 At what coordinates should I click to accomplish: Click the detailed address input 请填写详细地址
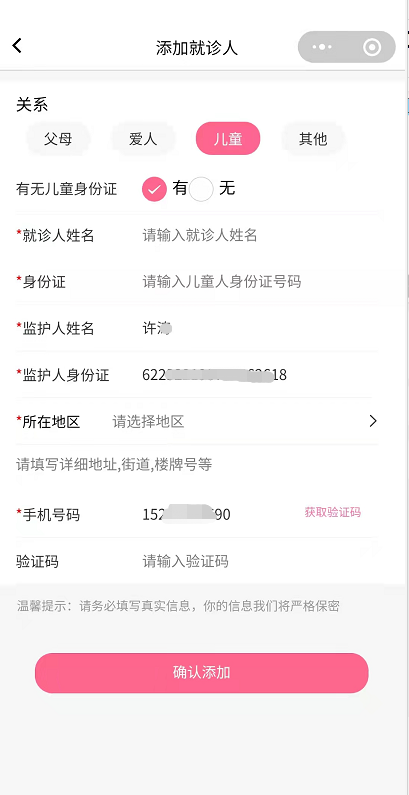click(x=197, y=464)
